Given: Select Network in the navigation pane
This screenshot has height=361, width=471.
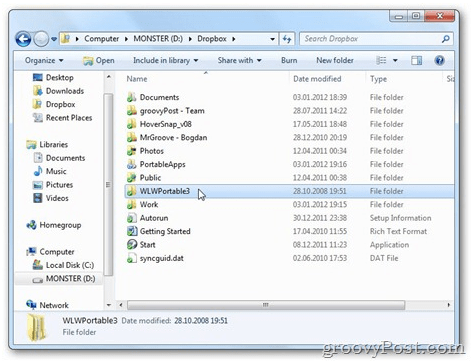Looking at the screenshot, I should [x=47, y=305].
